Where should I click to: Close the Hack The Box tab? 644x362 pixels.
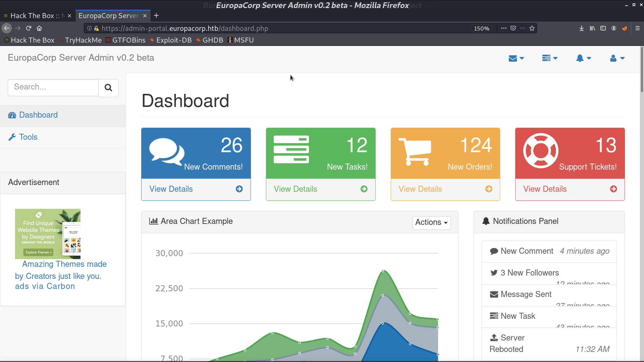pyautogui.click(x=69, y=16)
